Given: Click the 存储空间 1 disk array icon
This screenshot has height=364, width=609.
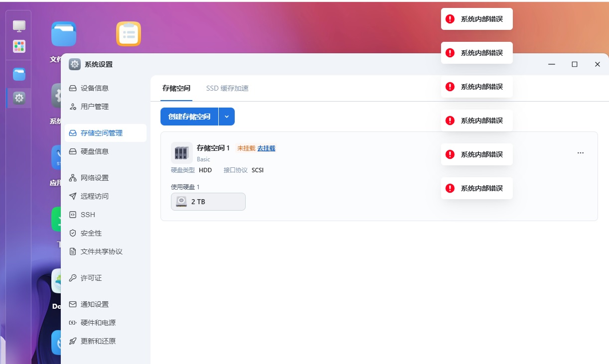Looking at the screenshot, I should pos(181,153).
